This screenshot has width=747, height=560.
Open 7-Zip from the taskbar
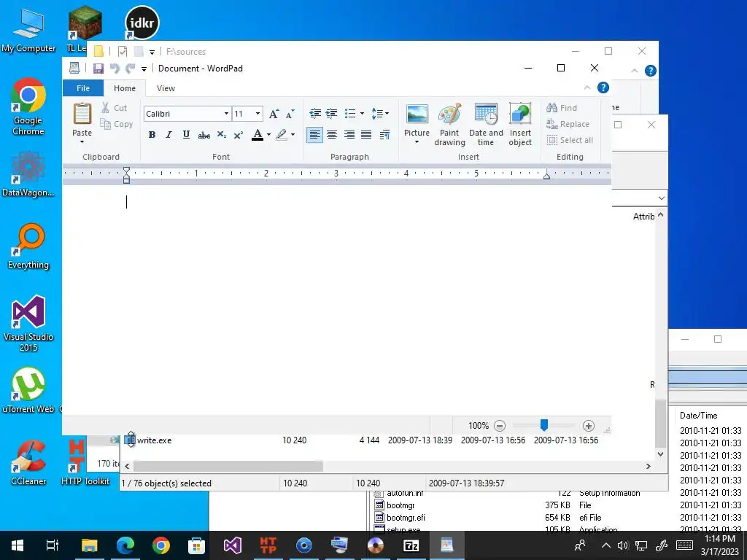click(x=411, y=545)
